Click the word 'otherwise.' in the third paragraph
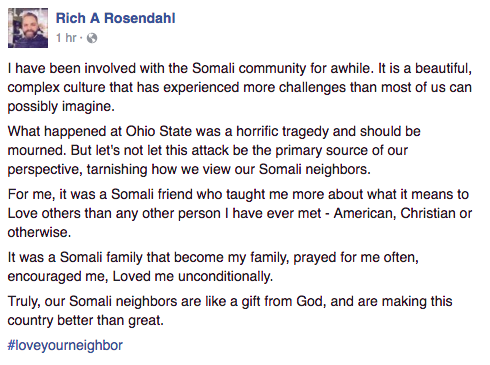 (x=39, y=232)
